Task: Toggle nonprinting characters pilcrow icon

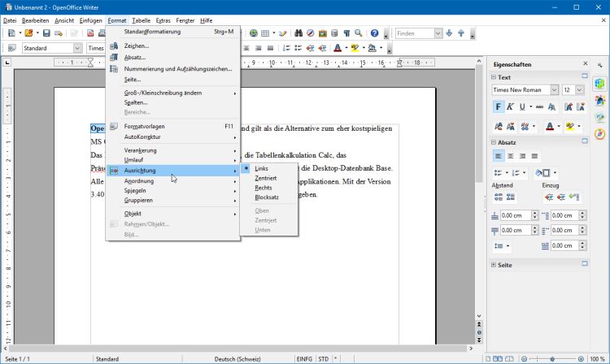Action: click(346, 33)
